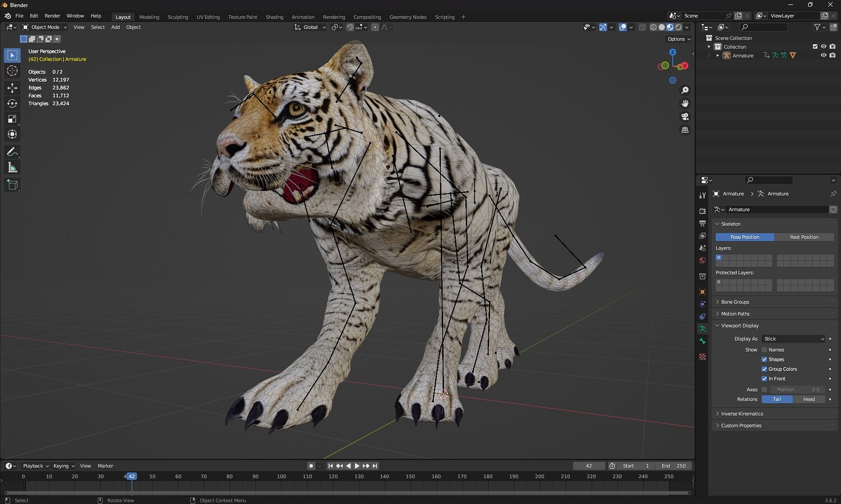
Task: Choose the Transform tool
Action: tap(12, 135)
